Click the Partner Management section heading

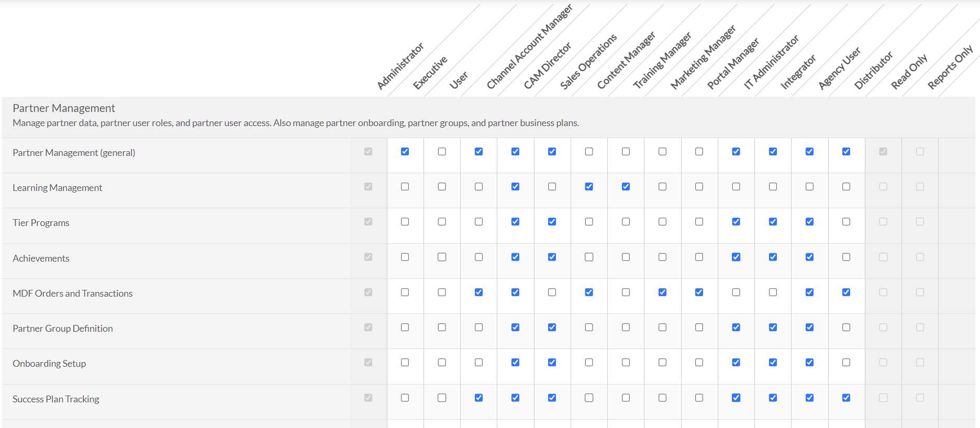tap(64, 108)
